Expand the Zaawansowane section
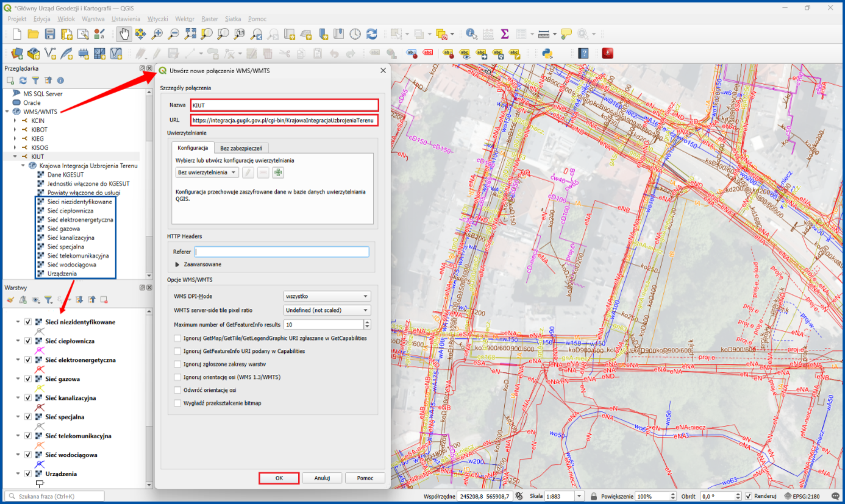Viewport: 845px width, 504px height. 199,264
